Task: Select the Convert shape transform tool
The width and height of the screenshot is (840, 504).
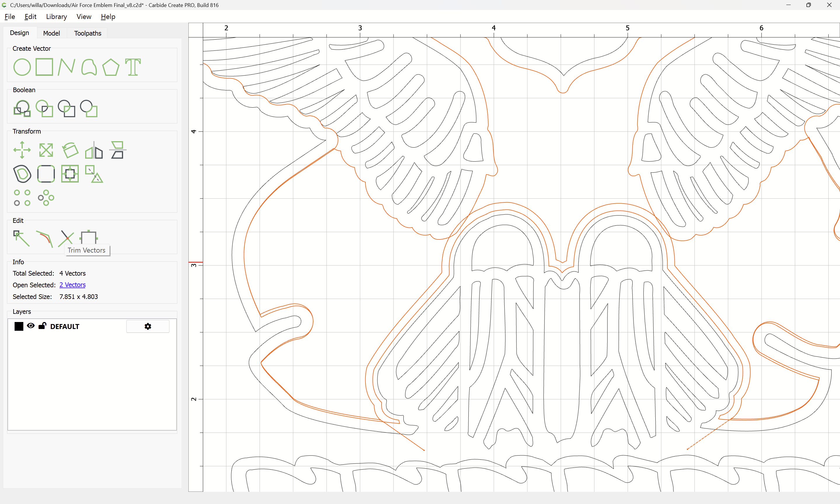Action: pyautogui.click(x=94, y=174)
